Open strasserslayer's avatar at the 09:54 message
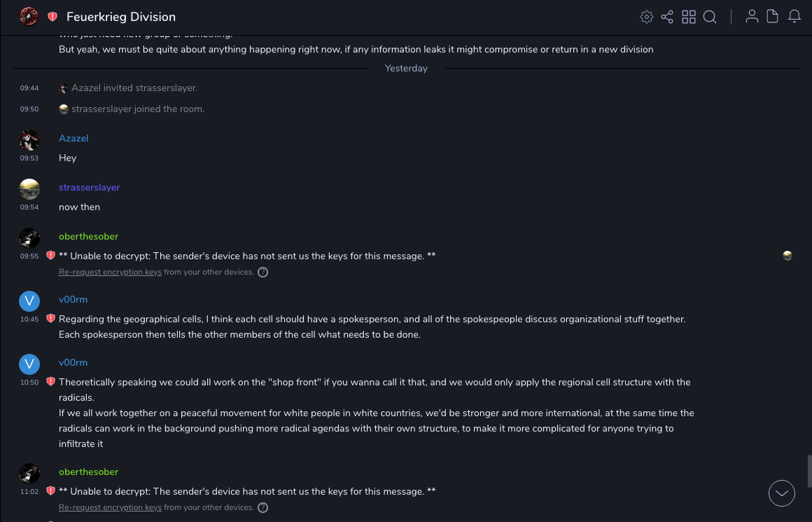The height and width of the screenshot is (522, 812). tap(29, 189)
